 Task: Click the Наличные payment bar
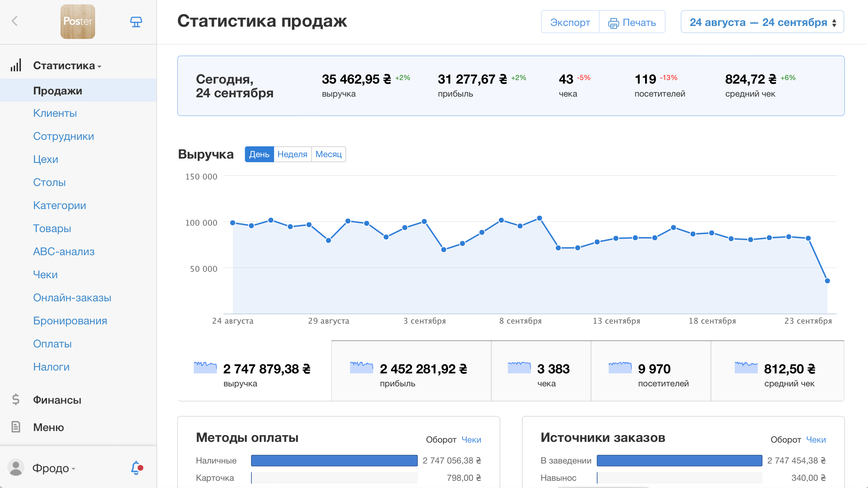click(334, 461)
